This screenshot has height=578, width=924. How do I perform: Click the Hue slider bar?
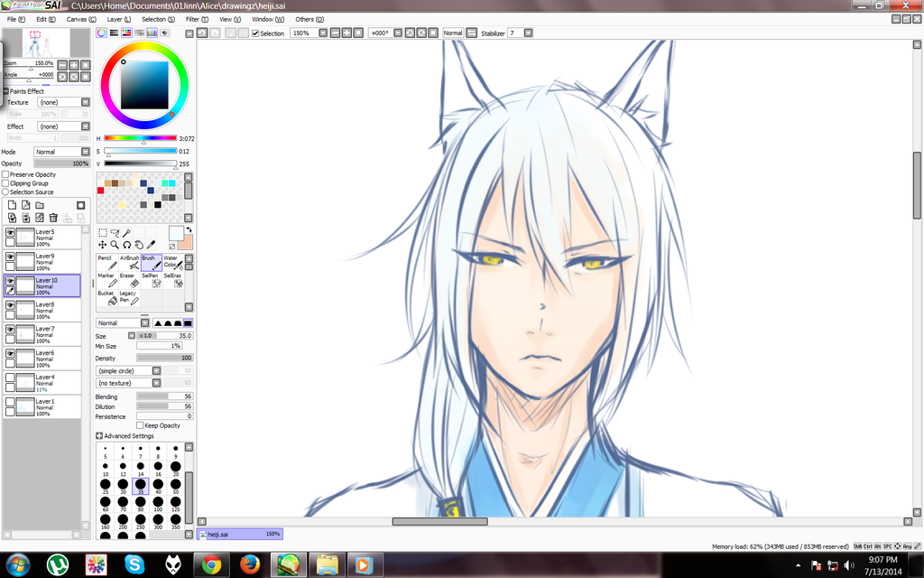tap(140, 138)
